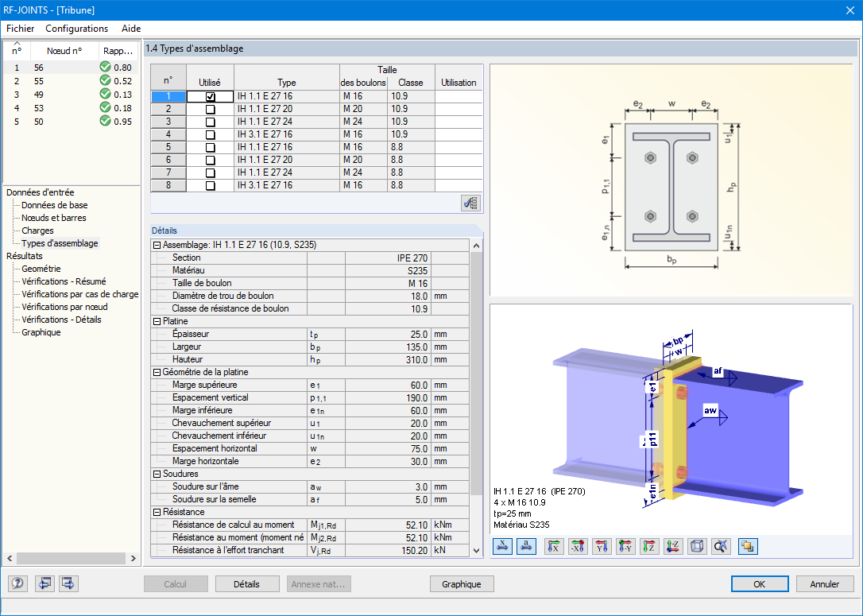
Task: Toggle transparent rendering overlapping squares icon
Action: [748, 546]
